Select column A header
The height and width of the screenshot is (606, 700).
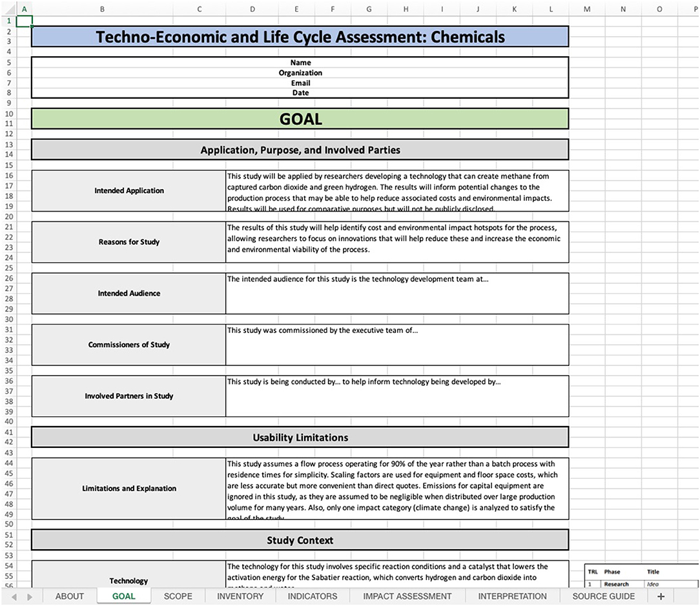[24, 9]
